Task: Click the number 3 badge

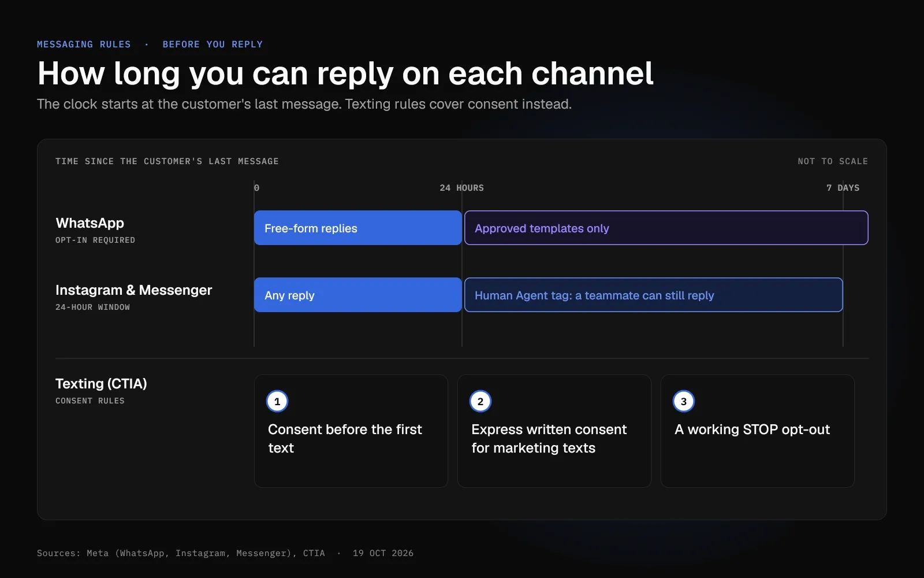Action: [684, 401]
